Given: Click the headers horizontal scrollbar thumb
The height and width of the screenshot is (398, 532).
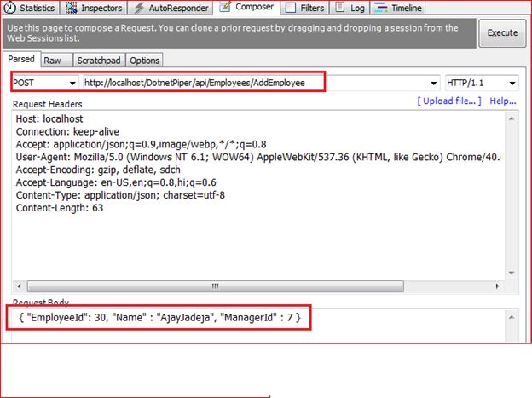Looking at the screenshot, I should 216,286.
